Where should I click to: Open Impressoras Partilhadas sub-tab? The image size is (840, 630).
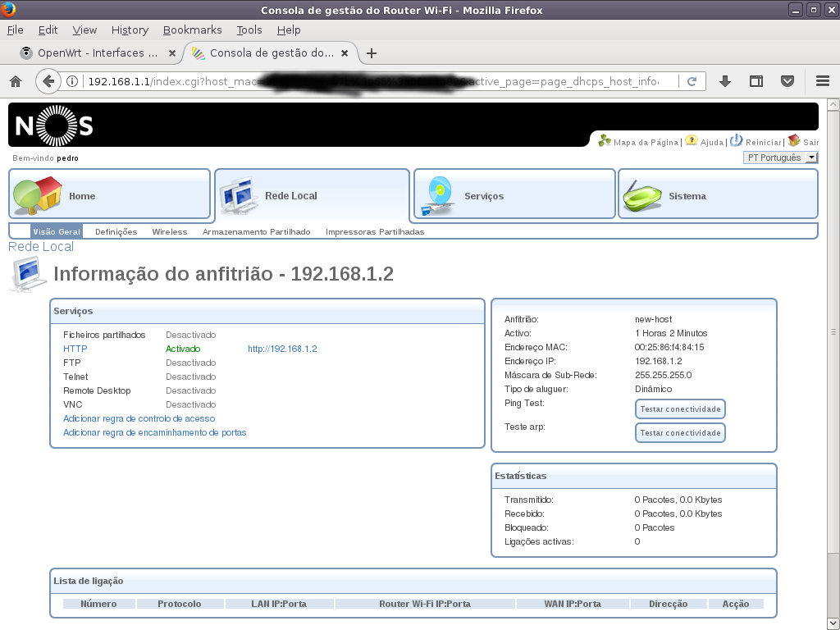point(375,231)
